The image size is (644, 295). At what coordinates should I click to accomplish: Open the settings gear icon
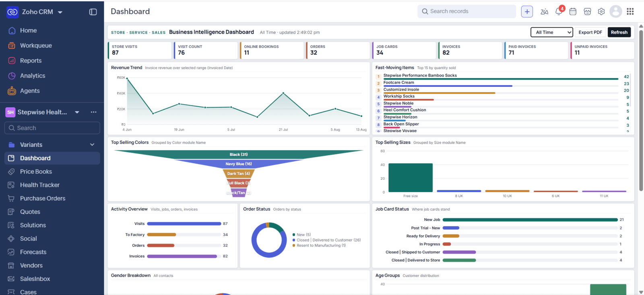click(601, 12)
